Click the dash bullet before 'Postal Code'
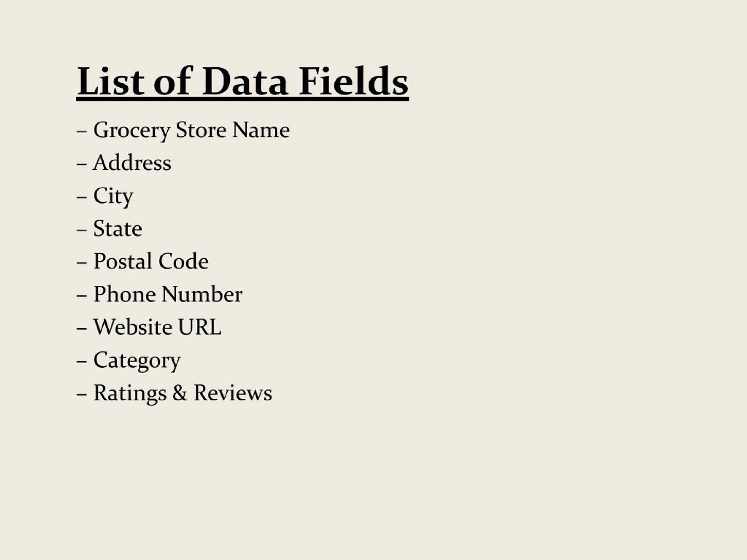The width and height of the screenshot is (747, 560). coord(82,262)
